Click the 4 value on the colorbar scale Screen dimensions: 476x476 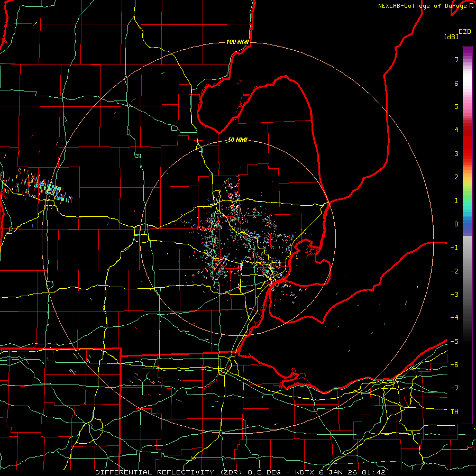[x=456, y=130]
